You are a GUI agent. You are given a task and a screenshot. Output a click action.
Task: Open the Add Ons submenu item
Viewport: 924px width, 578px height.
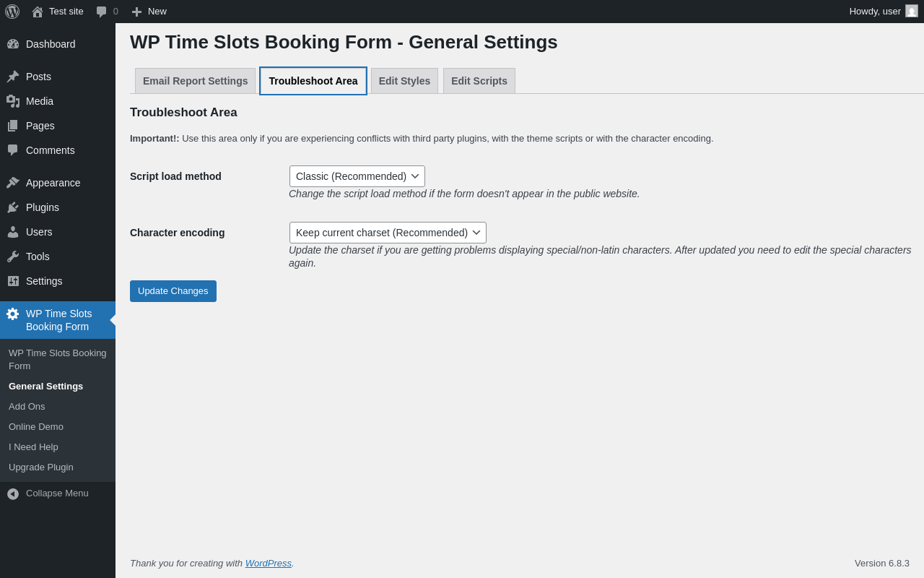point(27,407)
